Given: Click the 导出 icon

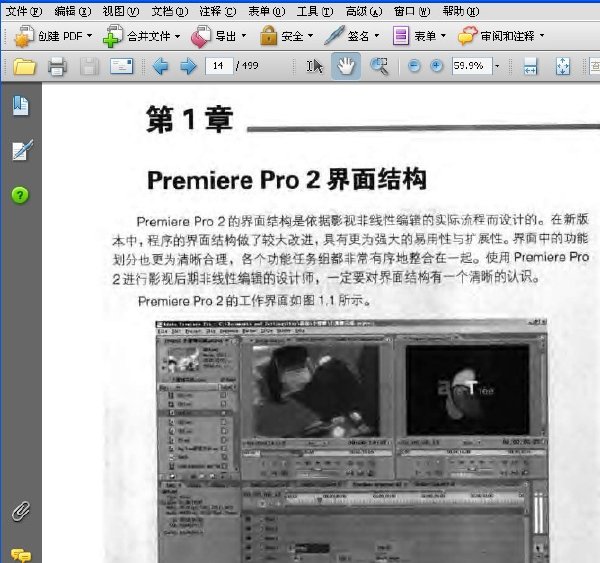Looking at the screenshot, I should click(x=201, y=36).
